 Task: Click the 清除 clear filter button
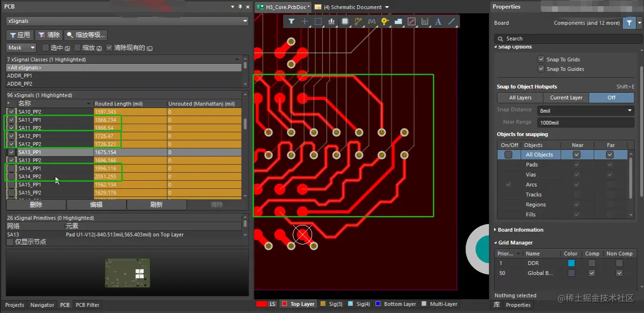[49, 35]
